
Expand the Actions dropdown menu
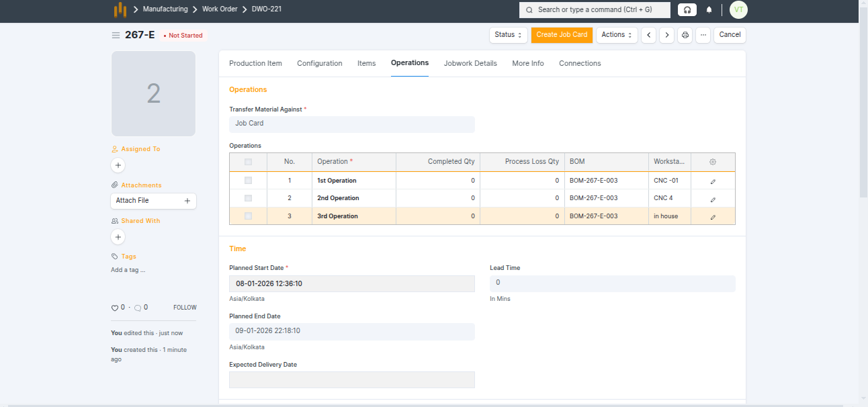616,35
